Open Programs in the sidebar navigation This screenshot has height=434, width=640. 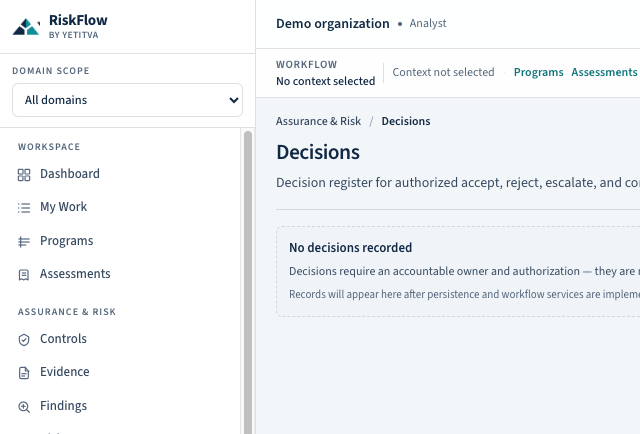pos(67,241)
